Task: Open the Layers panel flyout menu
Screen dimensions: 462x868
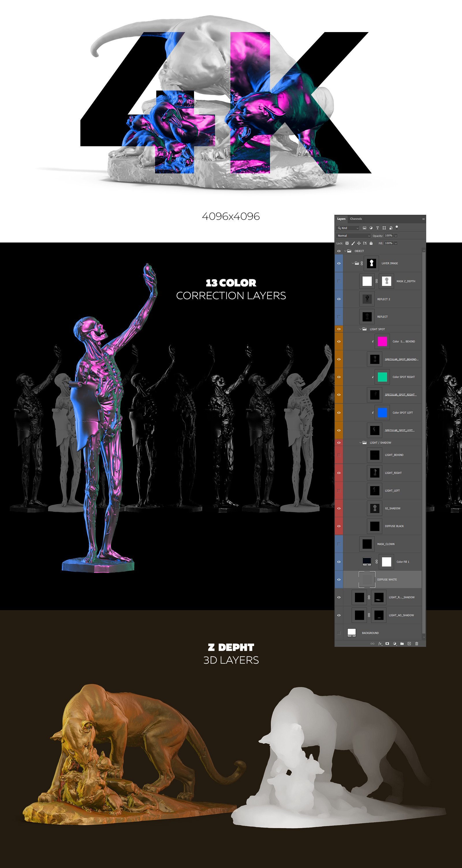Action: pos(423,219)
